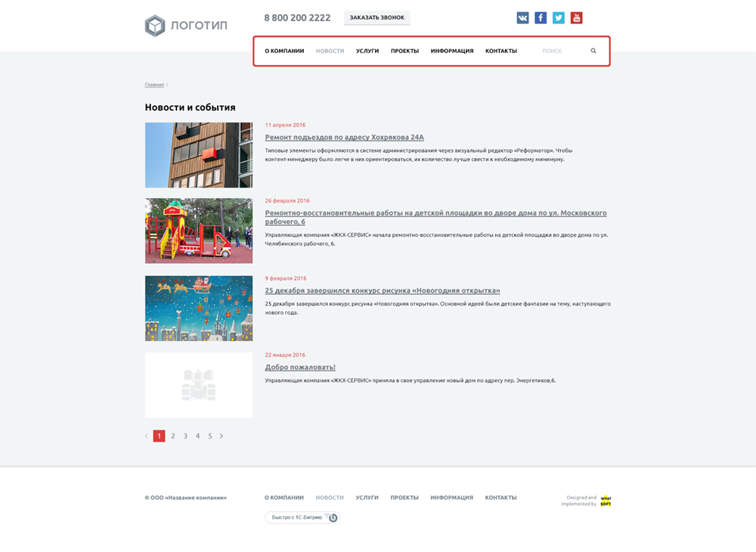The height and width of the screenshot is (552, 756).
Task: Click the Логотип cube logo
Action: coord(155,26)
